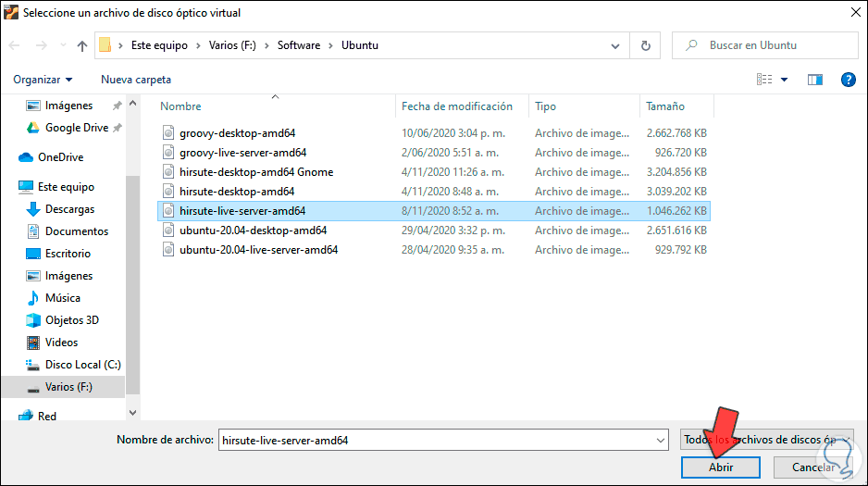Image resolution: width=868 pixels, height=486 pixels.
Task: Sort files by Tipo column
Action: click(x=545, y=106)
